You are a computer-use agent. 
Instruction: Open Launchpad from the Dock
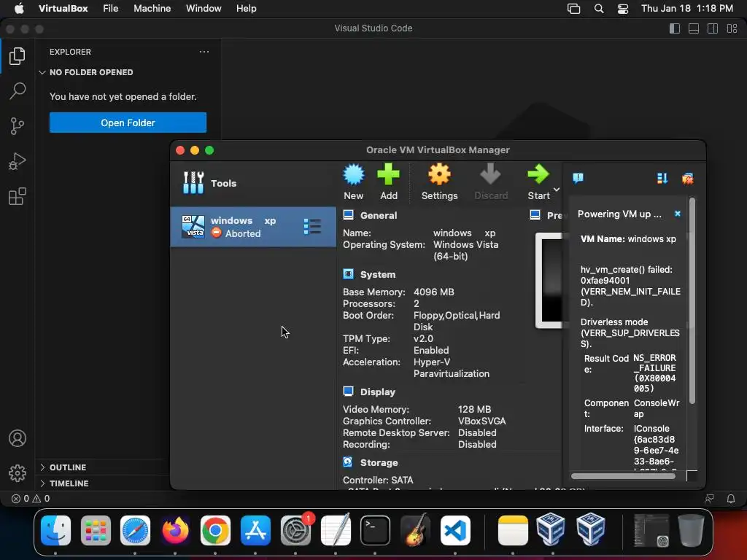pos(96,530)
